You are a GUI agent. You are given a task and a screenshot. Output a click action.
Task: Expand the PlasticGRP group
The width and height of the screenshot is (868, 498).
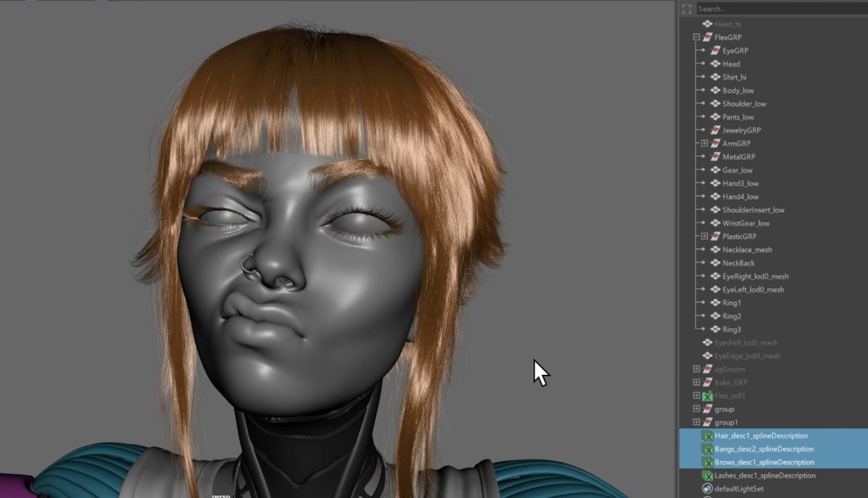[703, 237]
